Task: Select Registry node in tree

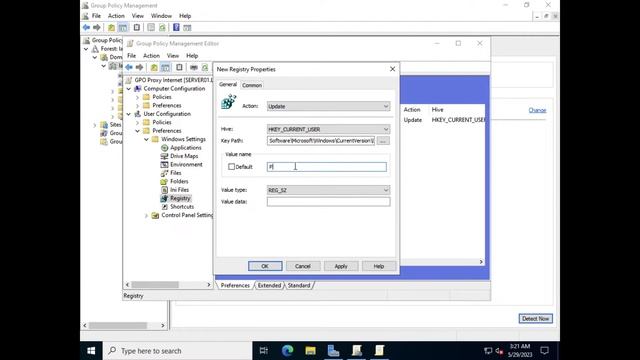Action: (180, 198)
